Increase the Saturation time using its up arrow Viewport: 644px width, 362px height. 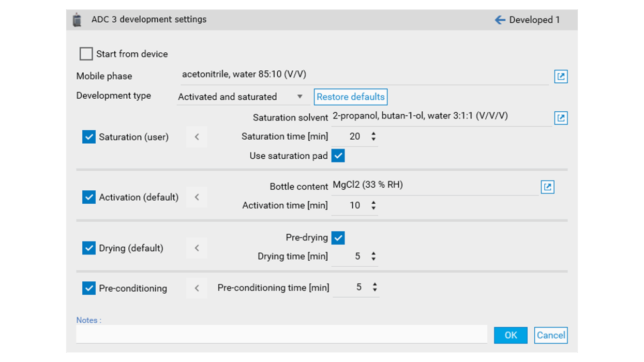(x=373, y=133)
